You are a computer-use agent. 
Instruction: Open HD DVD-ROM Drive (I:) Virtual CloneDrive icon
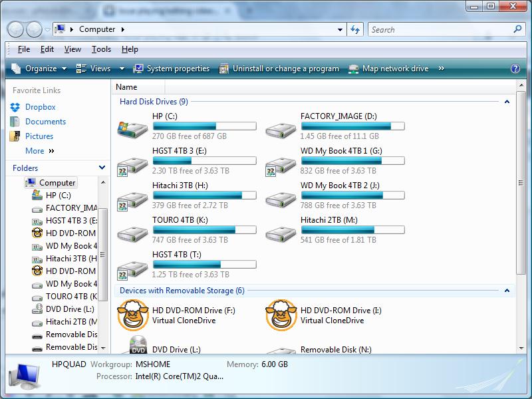click(281, 315)
